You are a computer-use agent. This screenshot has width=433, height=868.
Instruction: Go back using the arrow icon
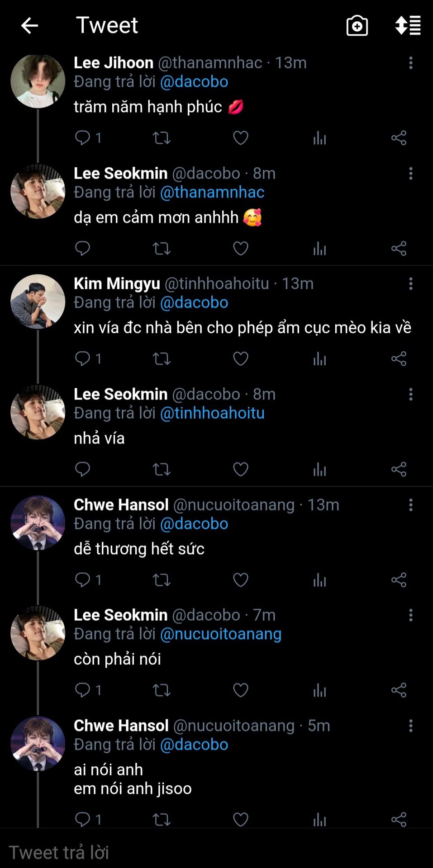coord(29,26)
